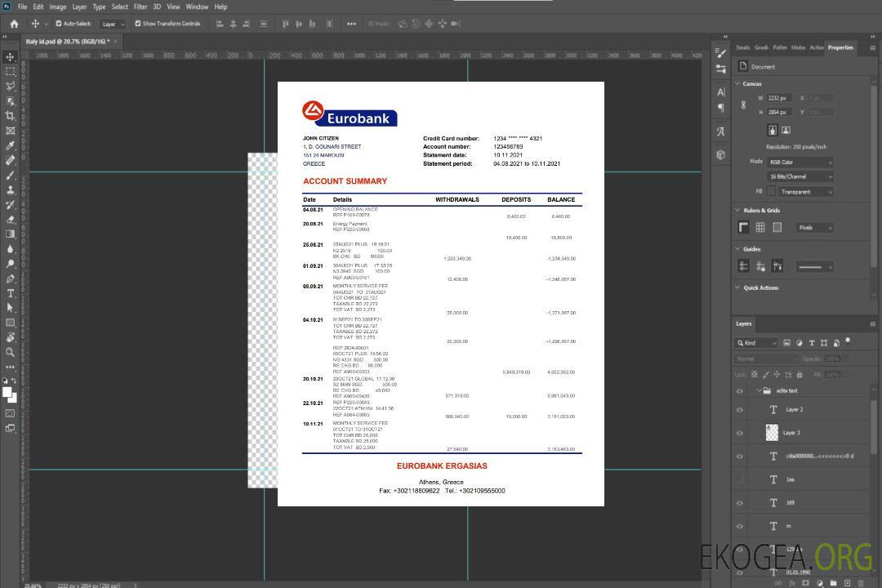
Task: Toggle the rulers button in Rulers & Grids
Action: [744, 227]
